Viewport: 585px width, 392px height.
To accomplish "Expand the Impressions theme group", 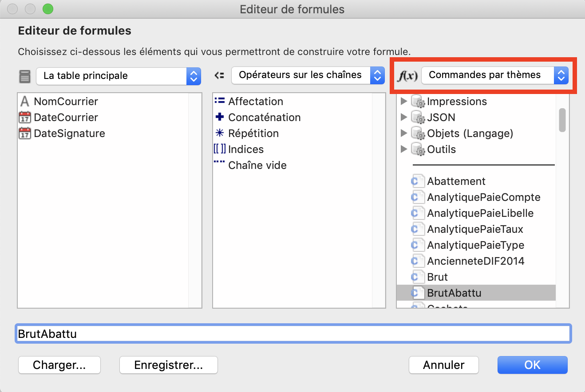I will [403, 102].
